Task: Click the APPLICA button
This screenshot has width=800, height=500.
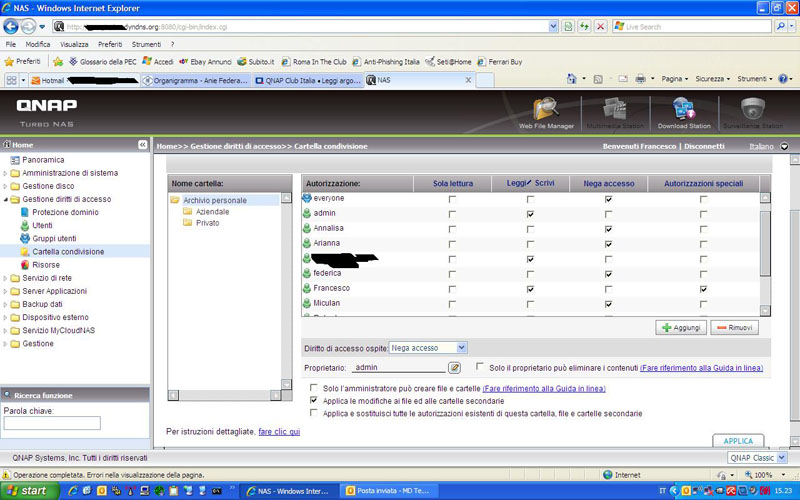Action: pyautogui.click(x=738, y=441)
